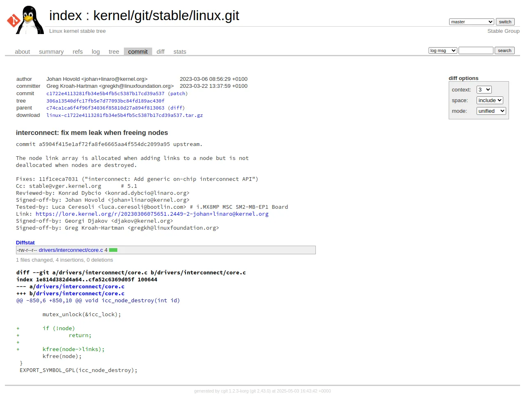The width and height of the screenshot is (525, 420).
Task: Click the switch branch button
Action: click(505, 22)
